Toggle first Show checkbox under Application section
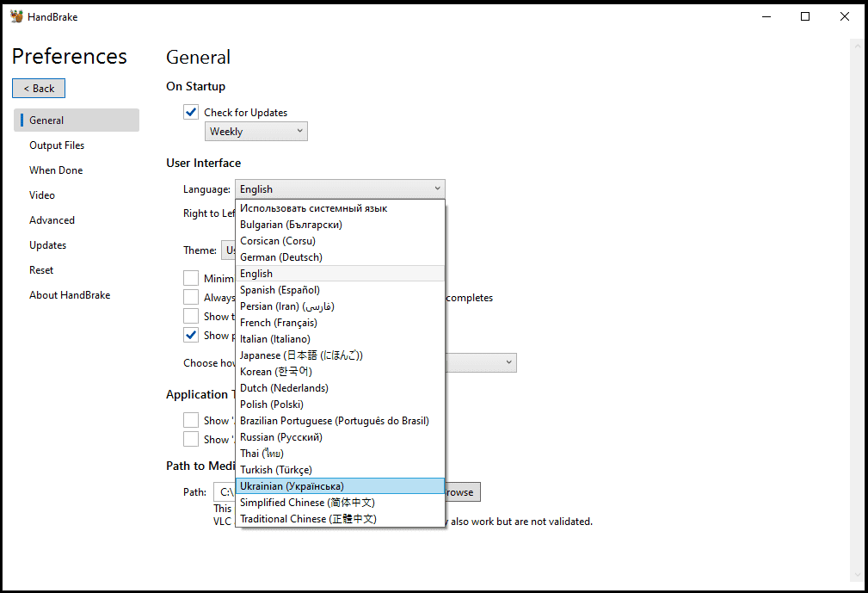The image size is (868, 593). tap(191, 420)
